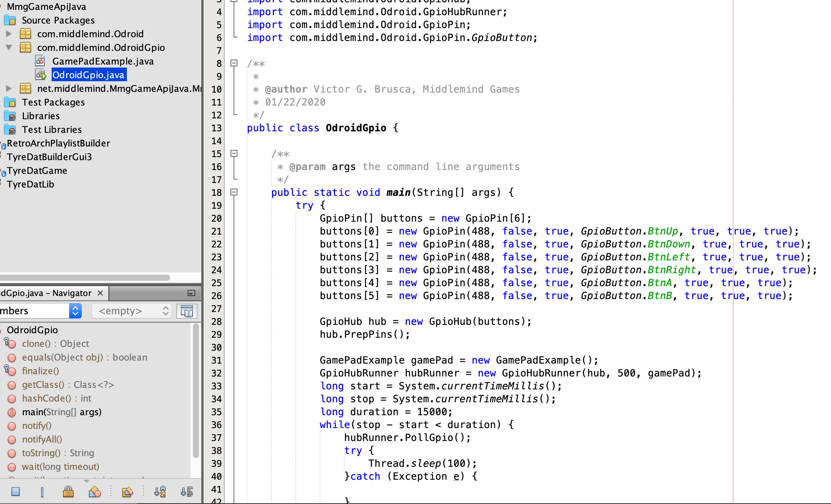Select main(String[] args) in the Navigator
The image size is (831, 504).
pyautogui.click(x=62, y=412)
